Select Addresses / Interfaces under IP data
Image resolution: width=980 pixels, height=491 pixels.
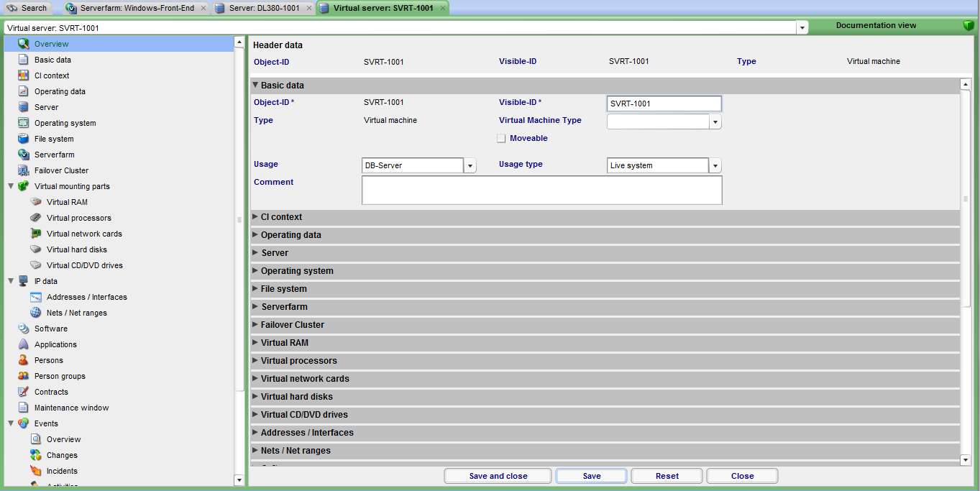point(88,297)
